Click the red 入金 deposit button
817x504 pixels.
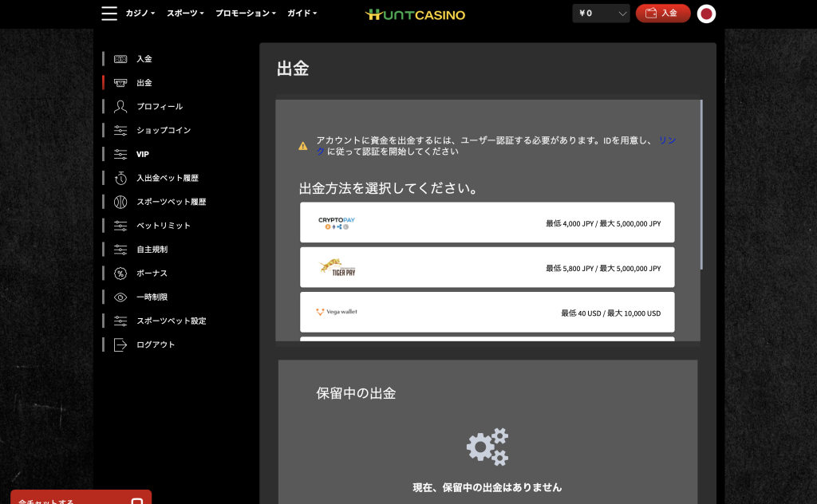[663, 14]
